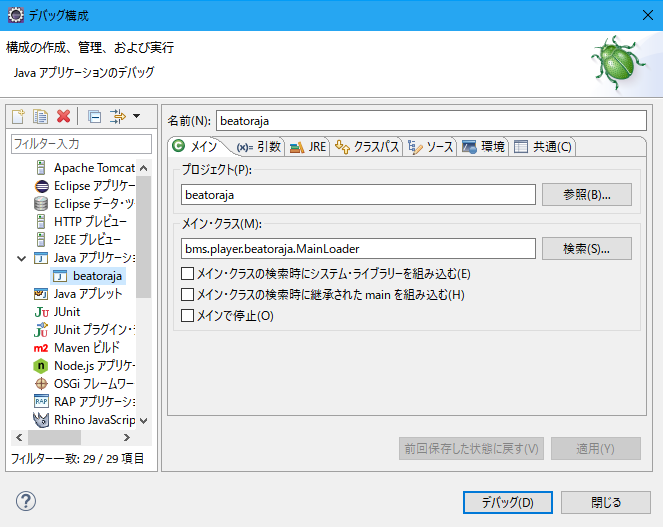The height and width of the screenshot is (527, 663).
Task: Switch to the JRE tab
Action: 308,147
